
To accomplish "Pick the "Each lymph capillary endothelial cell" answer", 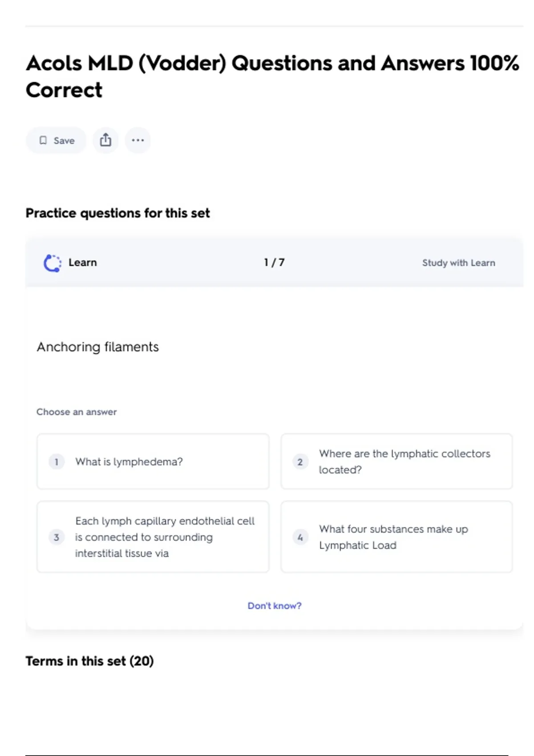I will 165,537.
